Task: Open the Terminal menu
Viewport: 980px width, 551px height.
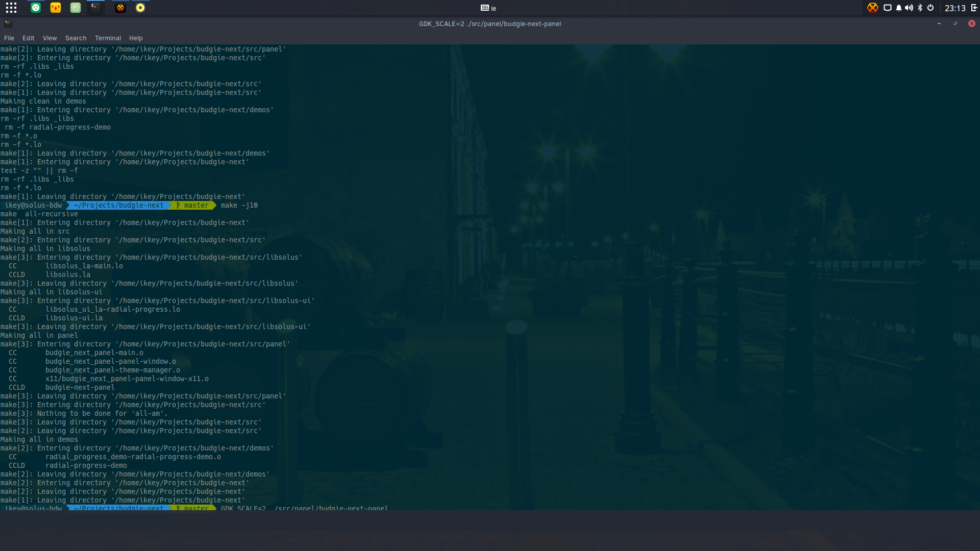Action: coord(108,38)
